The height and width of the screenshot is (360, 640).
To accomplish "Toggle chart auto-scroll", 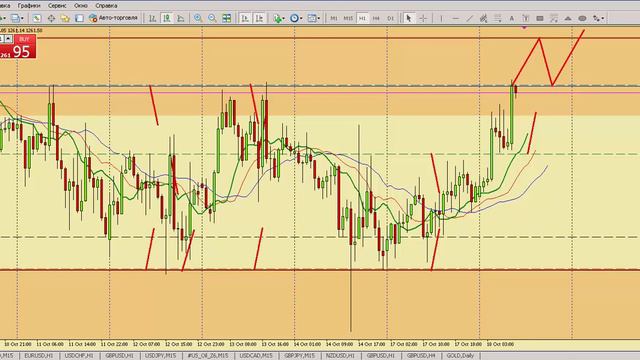I will pyautogui.click(x=245, y=18).
